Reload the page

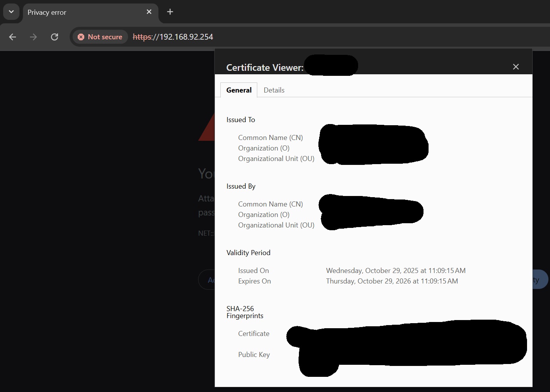[x=54, y=37]
